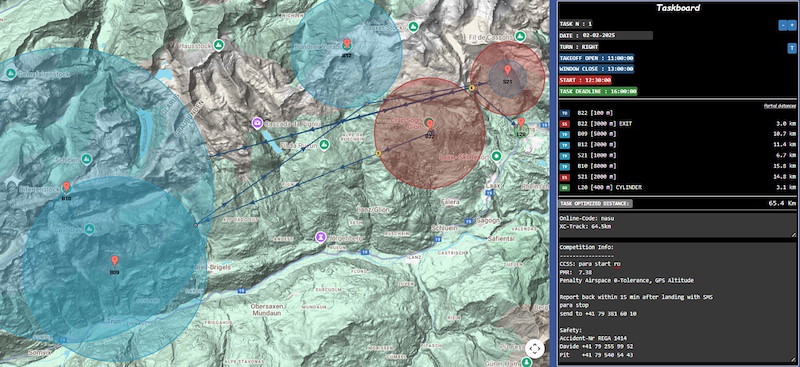800x367 pixels.
Task: Click the plus button on Taskboard
Action: [x=792, y=26]
